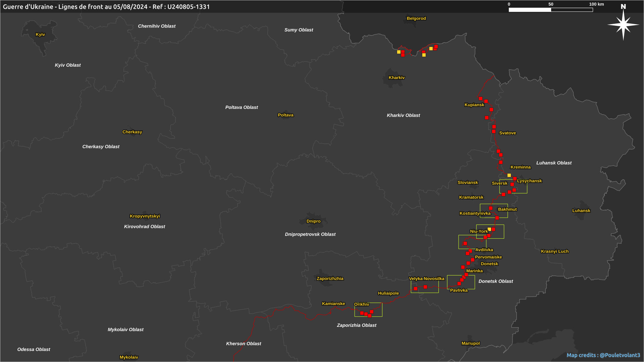
Task: Click the Poltava Oblast region label
Action: click(241, 107)
